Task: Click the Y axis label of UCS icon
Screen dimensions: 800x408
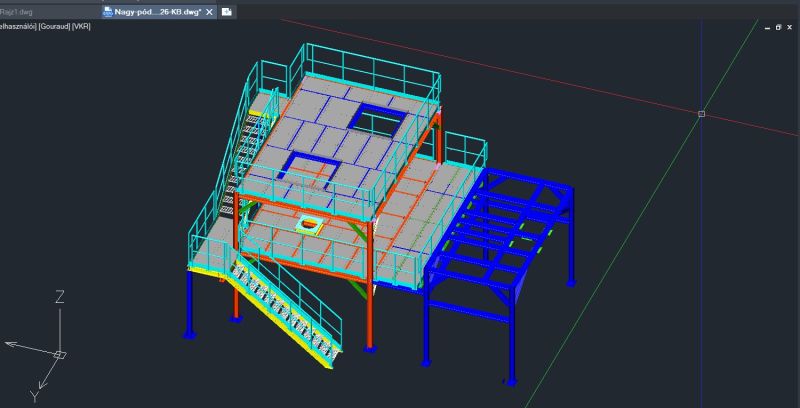Action: click(x=35, y=396)
